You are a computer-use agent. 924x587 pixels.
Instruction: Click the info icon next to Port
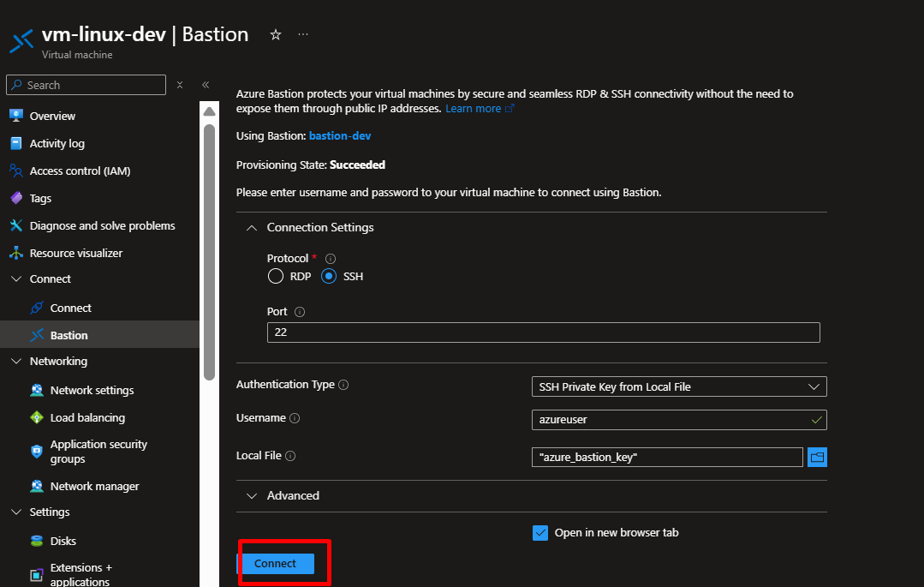[300, 313]
